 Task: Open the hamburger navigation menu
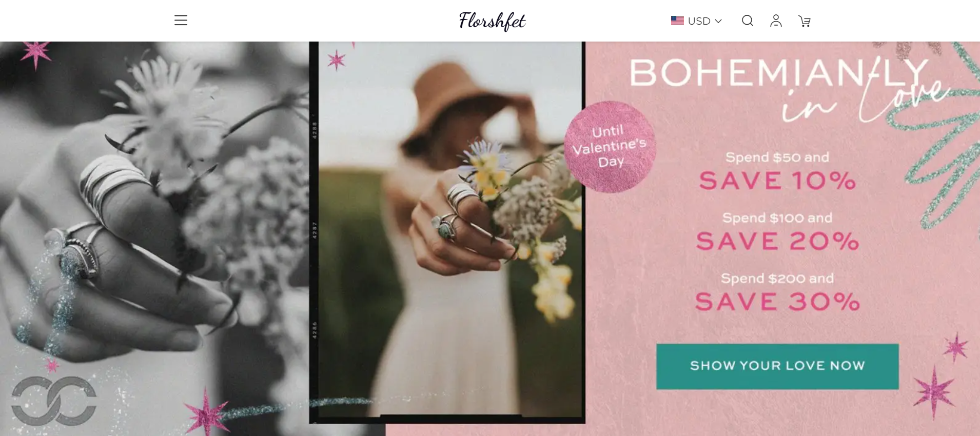pos(181,21)
